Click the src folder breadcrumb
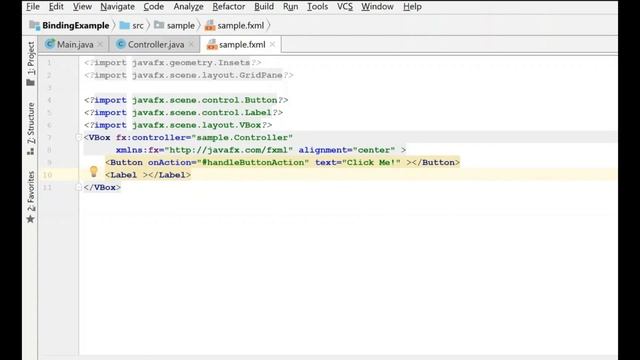This screenshot has width=640, height=360. pos(138,25)
